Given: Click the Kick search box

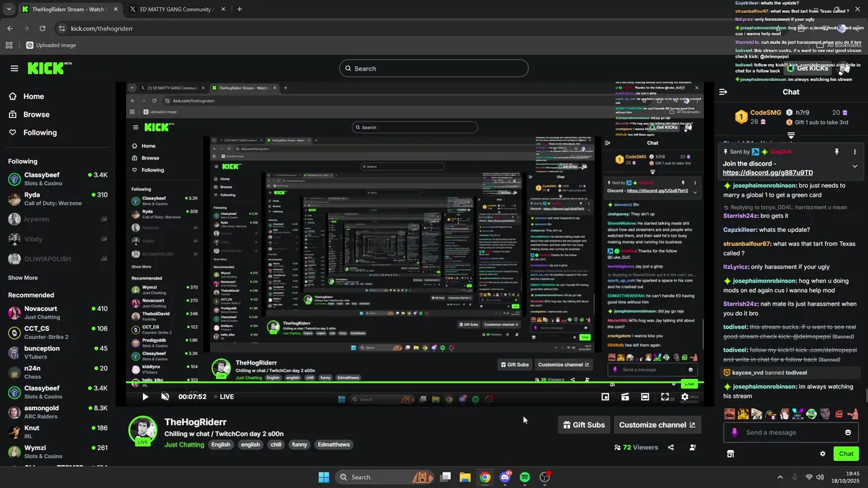Looking at the screenshot, I should point(434,68).
